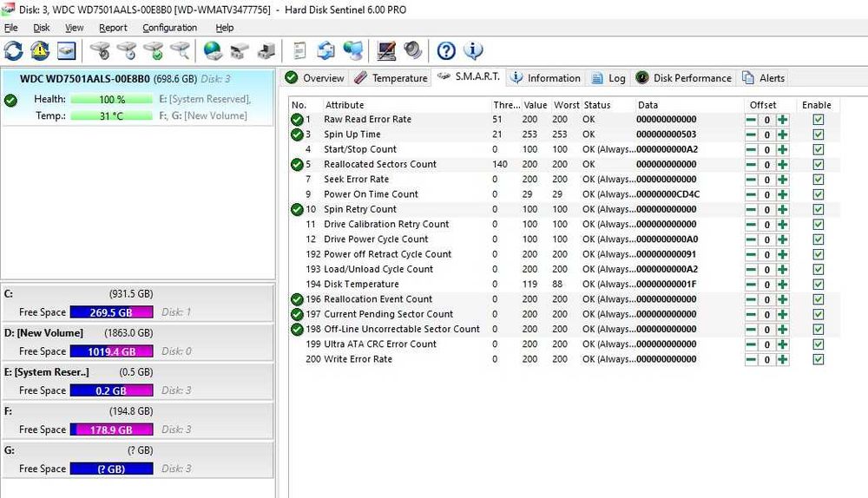
Task: Toggle Enable checkbox for Power On Time Count
Action: tap(819, 194)
